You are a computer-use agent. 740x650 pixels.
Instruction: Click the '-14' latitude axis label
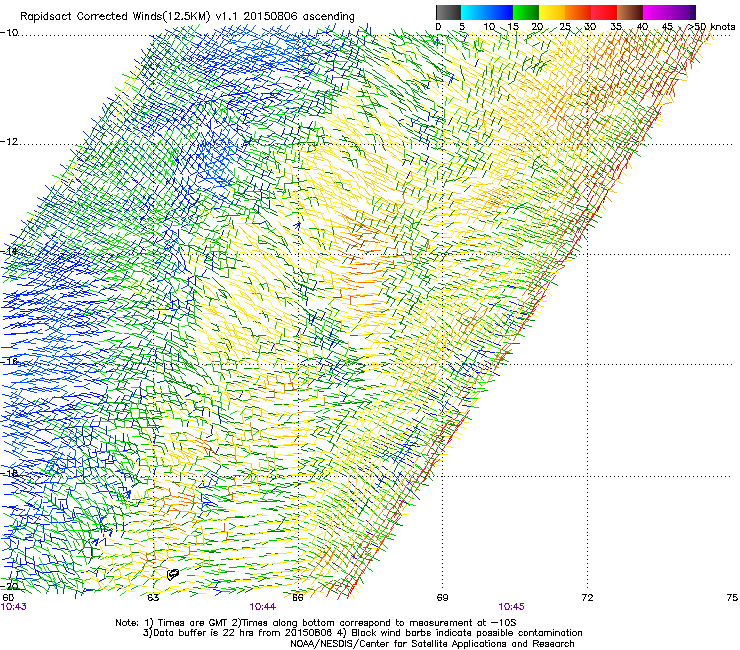click(x=9, y=251)
